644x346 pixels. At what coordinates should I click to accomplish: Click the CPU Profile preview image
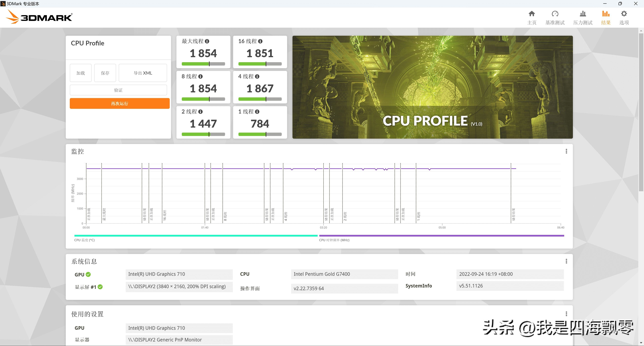coord(433,87)
